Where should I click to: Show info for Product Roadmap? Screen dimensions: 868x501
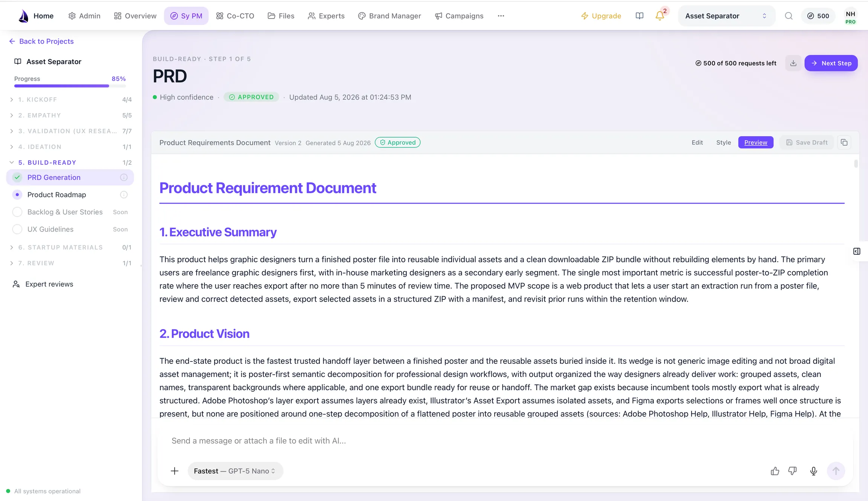124,195
